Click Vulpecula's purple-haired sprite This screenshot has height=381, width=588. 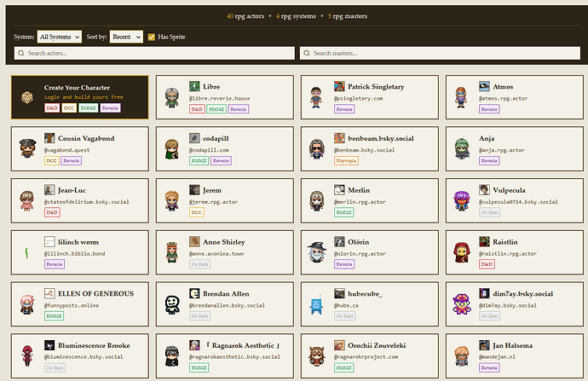(x=462, y=199)
